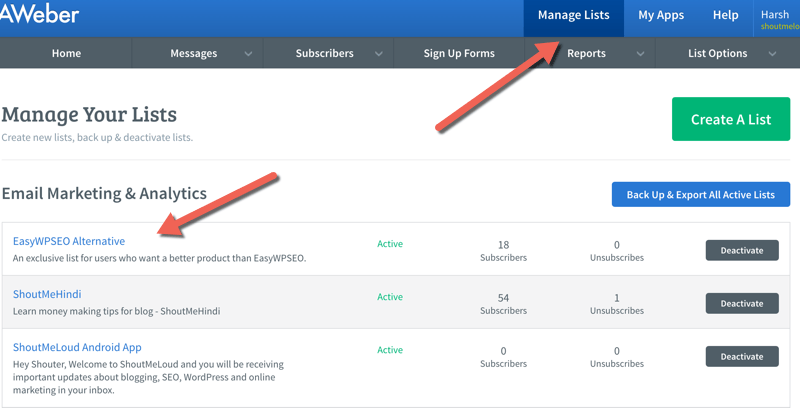Click ShoutMeLoud Android App's 0 Subscribers count
Viewport: 800px width, 408px height.
click(504, 357)
